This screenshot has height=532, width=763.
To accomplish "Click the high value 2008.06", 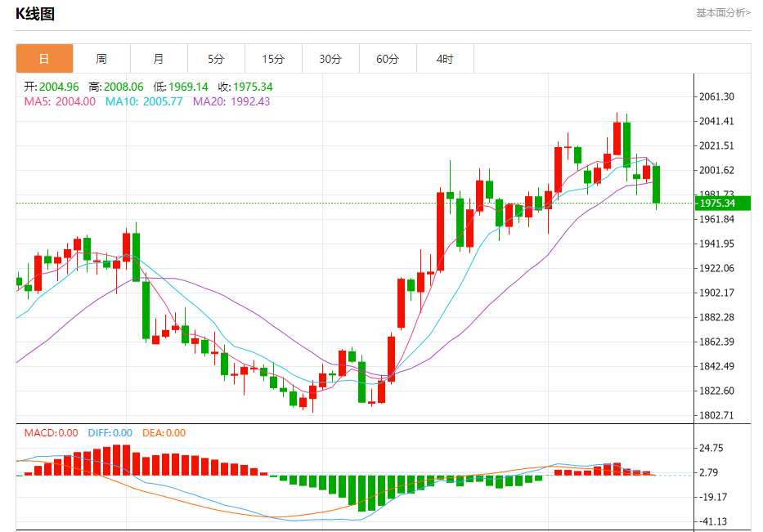I will point(123,87).
